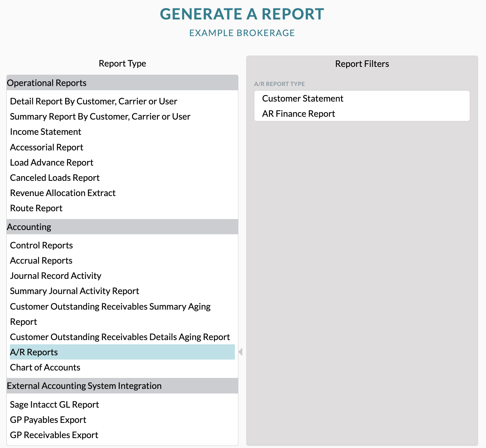Select the highlighted A/R Reports entry

coord(34,352)
